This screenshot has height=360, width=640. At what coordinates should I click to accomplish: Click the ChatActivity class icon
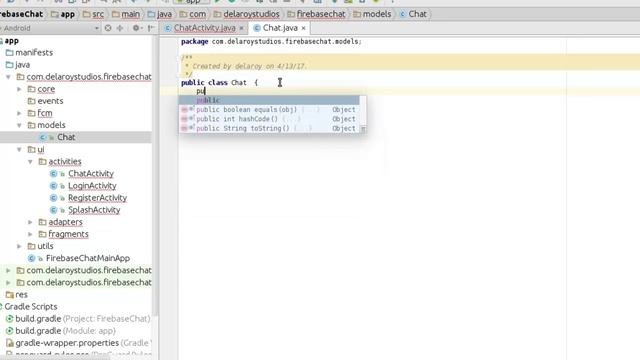coord(53,174)
